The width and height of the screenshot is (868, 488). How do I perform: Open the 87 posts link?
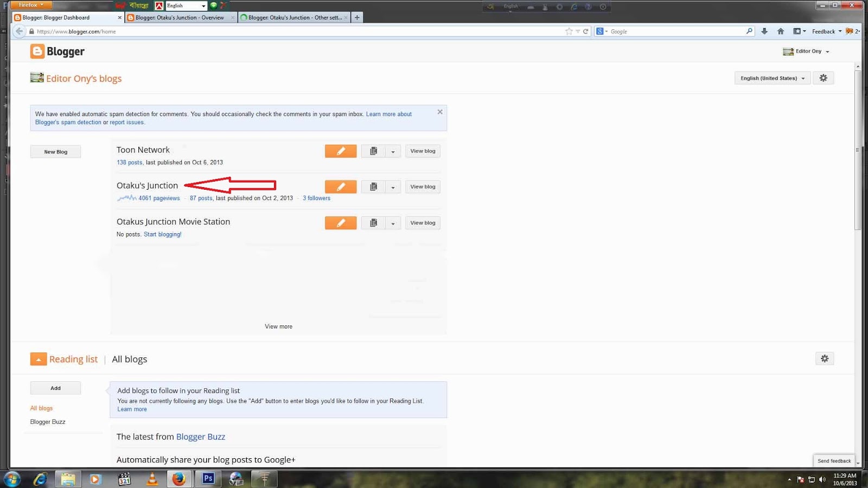[201, 198]
